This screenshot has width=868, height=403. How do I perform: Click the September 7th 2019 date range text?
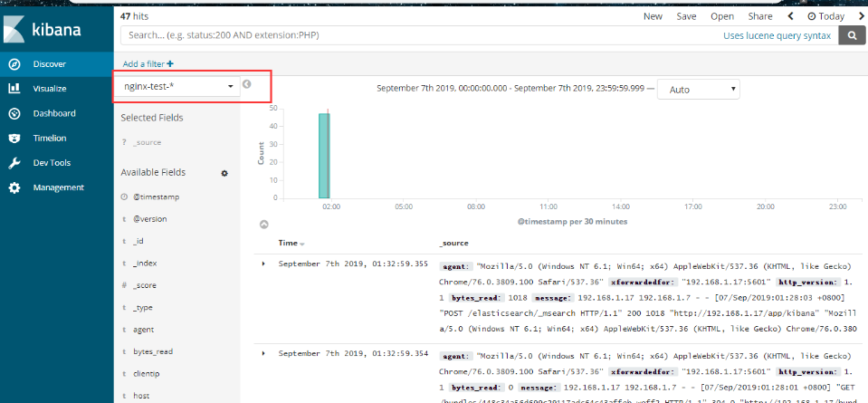coord(510,88)
